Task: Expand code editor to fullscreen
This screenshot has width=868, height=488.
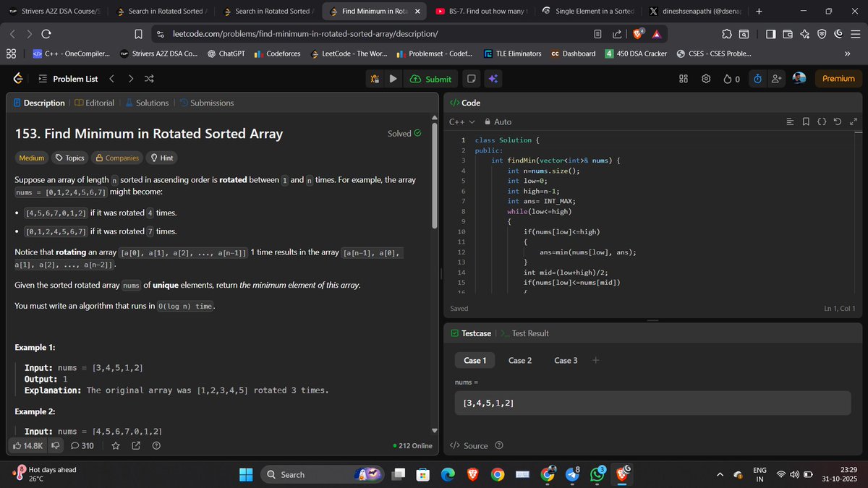Action: point(853,121)
